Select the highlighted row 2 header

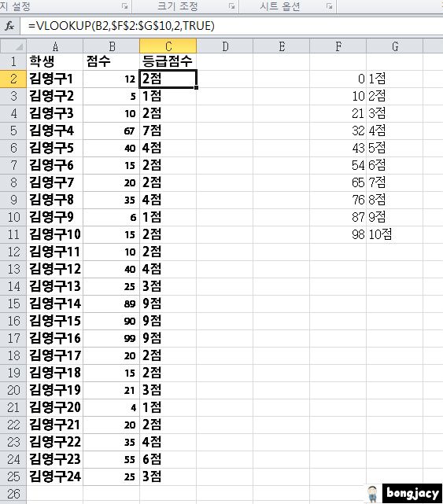[x=13, y=79]
